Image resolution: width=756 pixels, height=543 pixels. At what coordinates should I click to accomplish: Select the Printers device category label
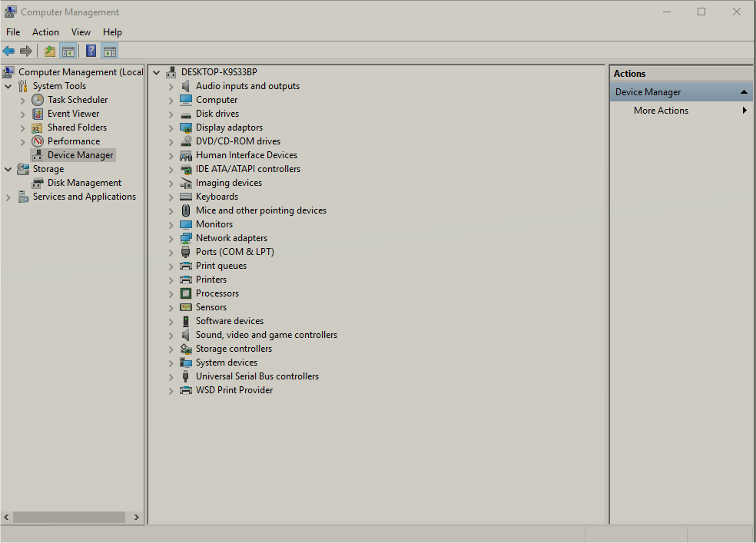[211, 280]
